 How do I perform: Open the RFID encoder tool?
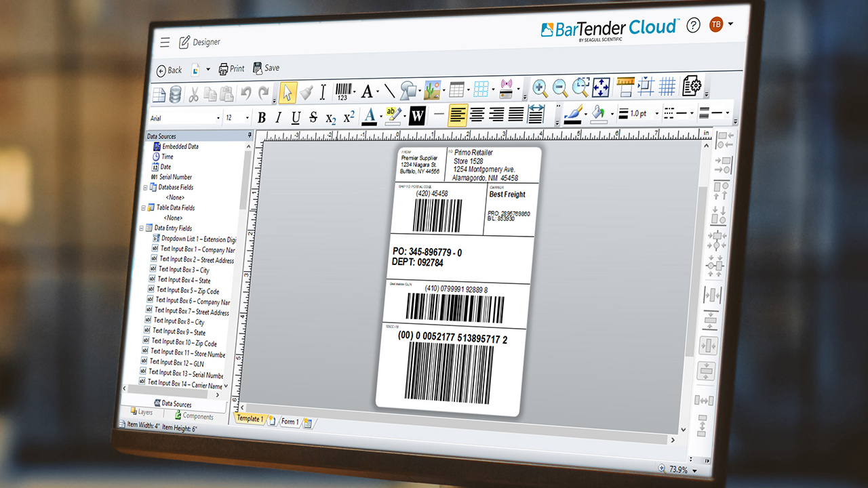507,89
